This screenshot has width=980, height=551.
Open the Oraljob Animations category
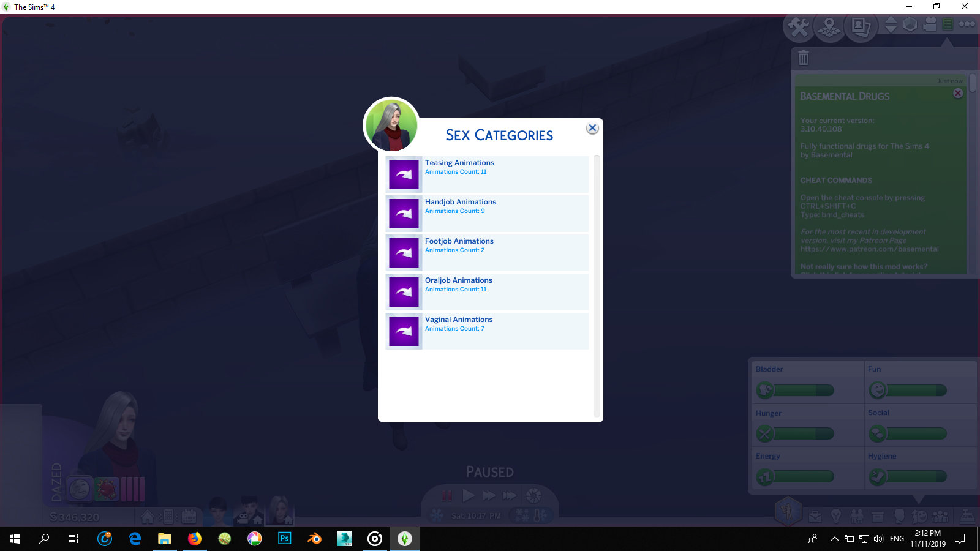coord(487,292)
